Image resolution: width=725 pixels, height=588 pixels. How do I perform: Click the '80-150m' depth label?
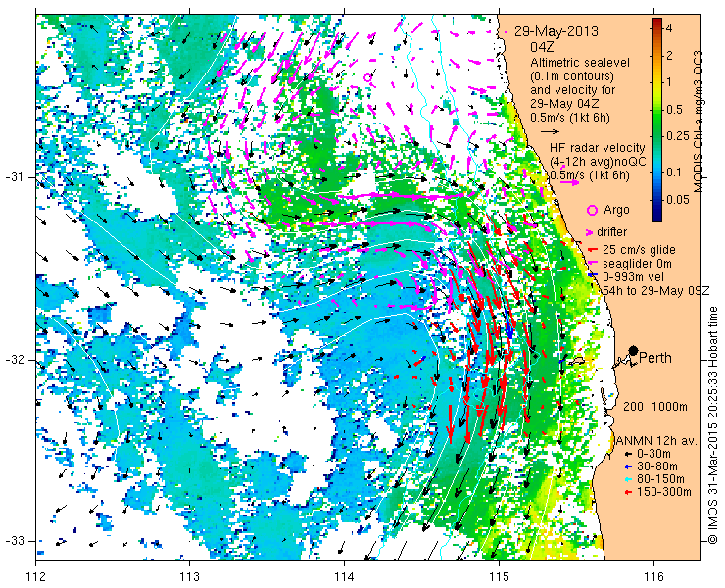660,479
